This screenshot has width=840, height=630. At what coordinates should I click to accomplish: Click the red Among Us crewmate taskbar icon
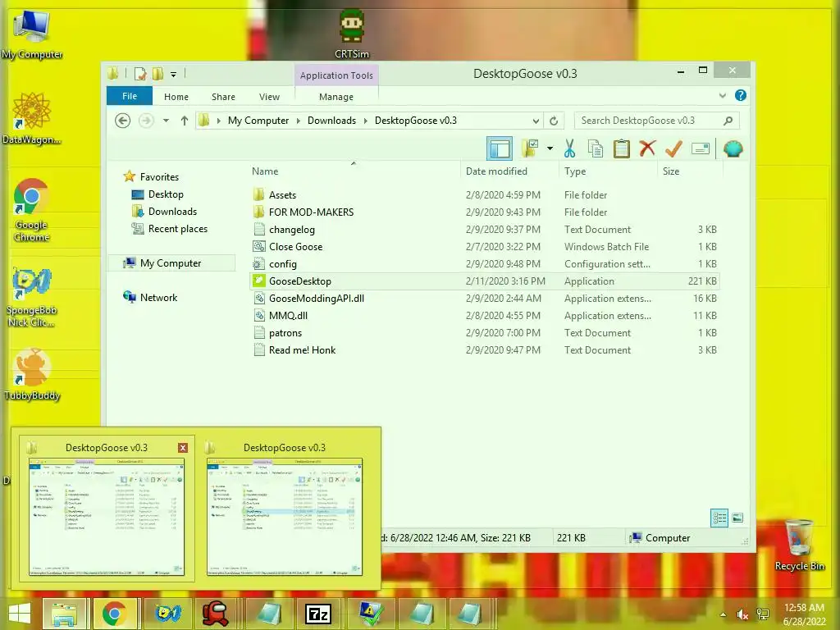click(216, 614)
